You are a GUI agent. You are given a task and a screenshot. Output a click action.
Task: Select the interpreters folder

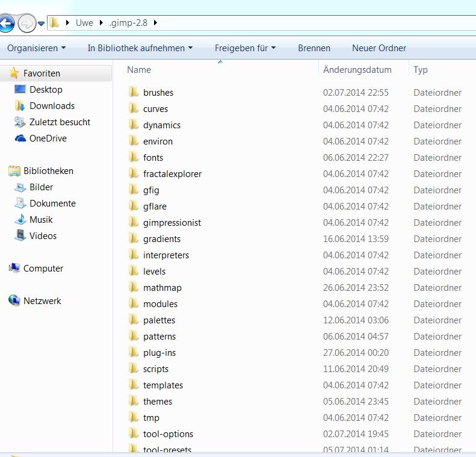tap(166, 255)
